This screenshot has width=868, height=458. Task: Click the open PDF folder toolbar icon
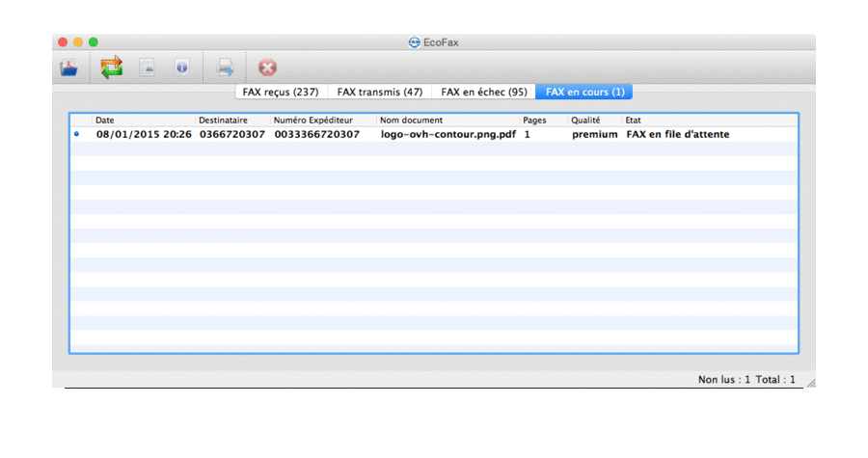coord(69,67)
